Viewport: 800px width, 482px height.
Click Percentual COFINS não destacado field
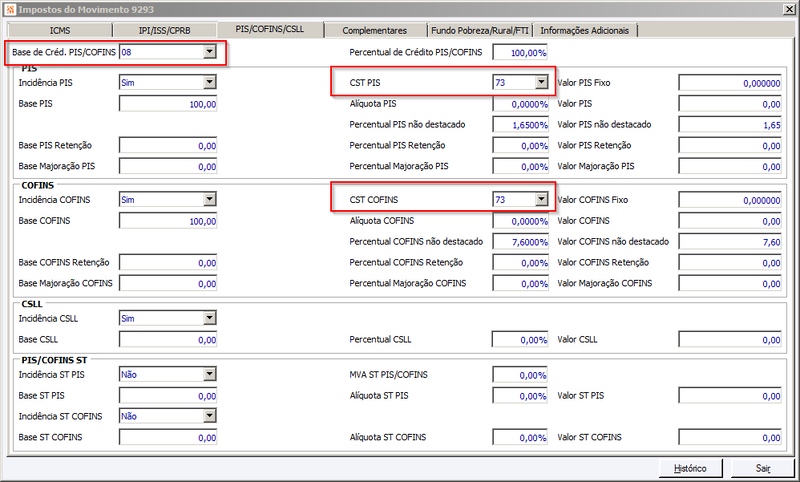click(x=520, y=242)
